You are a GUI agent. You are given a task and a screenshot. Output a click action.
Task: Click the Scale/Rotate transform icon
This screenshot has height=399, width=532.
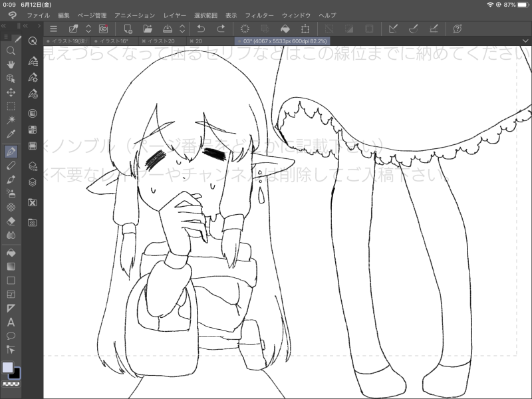click(305, 29)
